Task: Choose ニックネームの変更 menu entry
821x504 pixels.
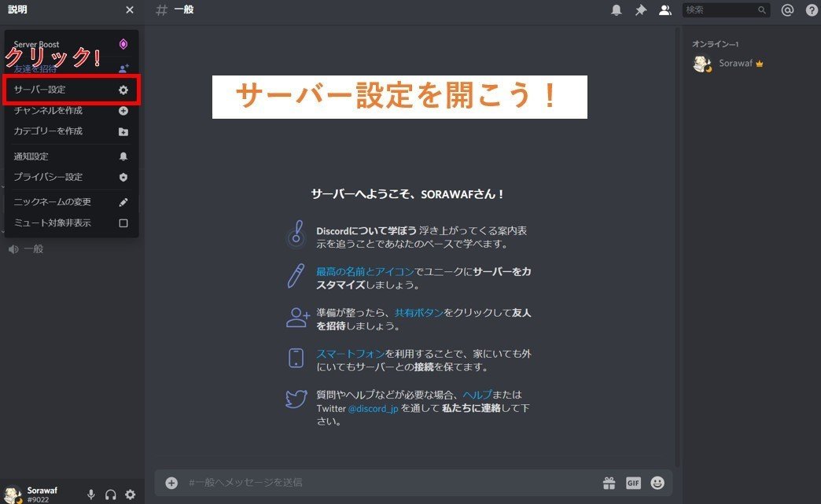Action: pyautogui.click(x=72, y=201)
